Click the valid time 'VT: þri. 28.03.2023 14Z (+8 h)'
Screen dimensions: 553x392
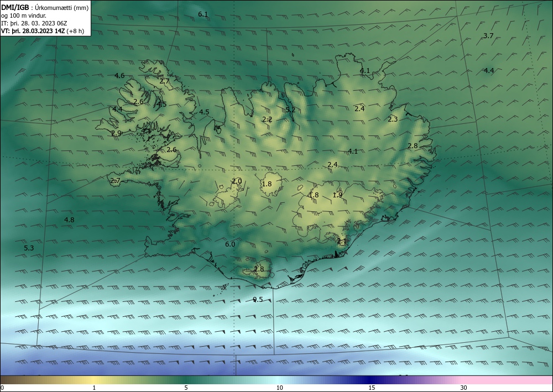tap(43, 31)
